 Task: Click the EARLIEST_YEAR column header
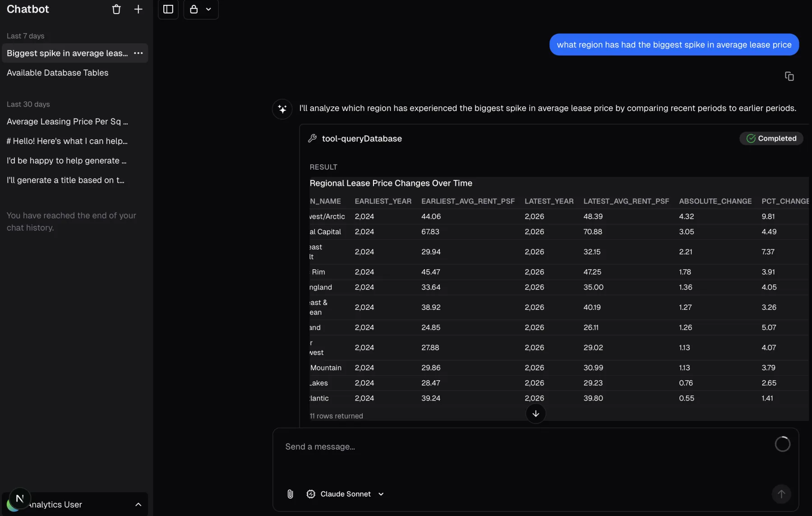coord(383,201)
